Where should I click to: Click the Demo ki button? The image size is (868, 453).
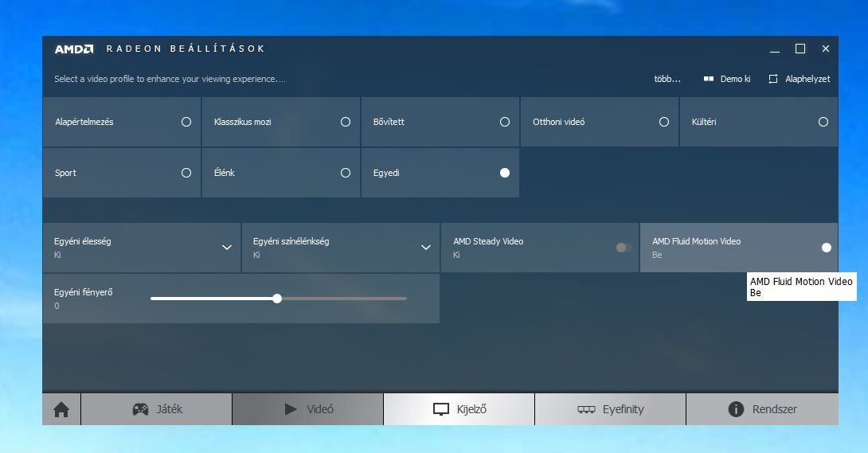[x=727, y=79]
